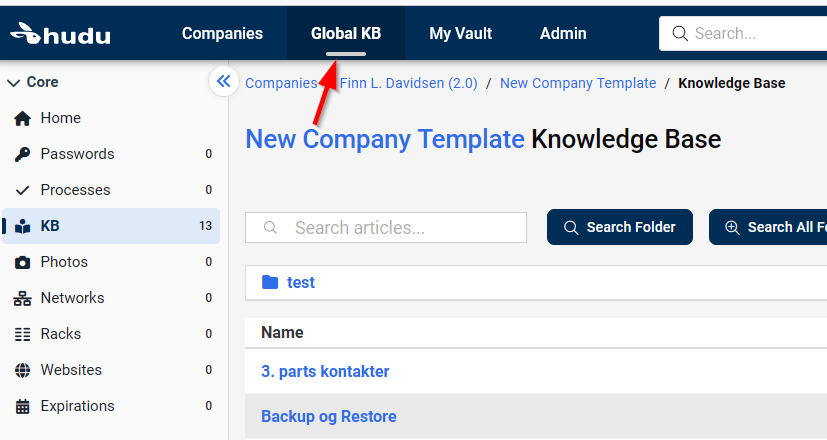
Task: Collapse the Core section chevron
Action: click(x=14, y=82)
